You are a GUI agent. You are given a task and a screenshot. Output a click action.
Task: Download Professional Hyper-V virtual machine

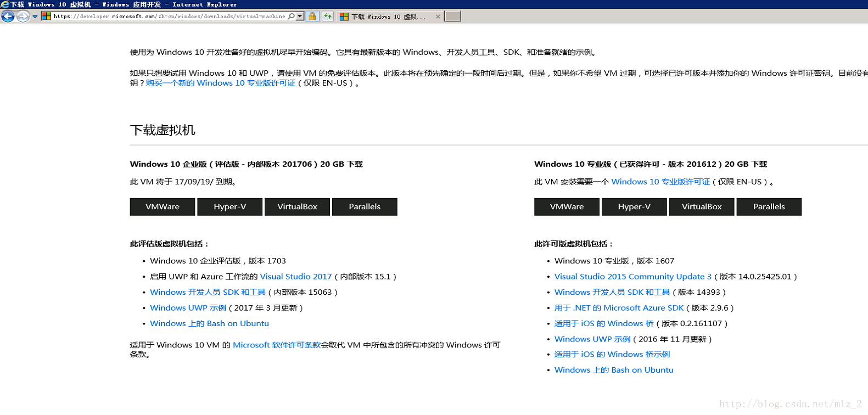634,207
